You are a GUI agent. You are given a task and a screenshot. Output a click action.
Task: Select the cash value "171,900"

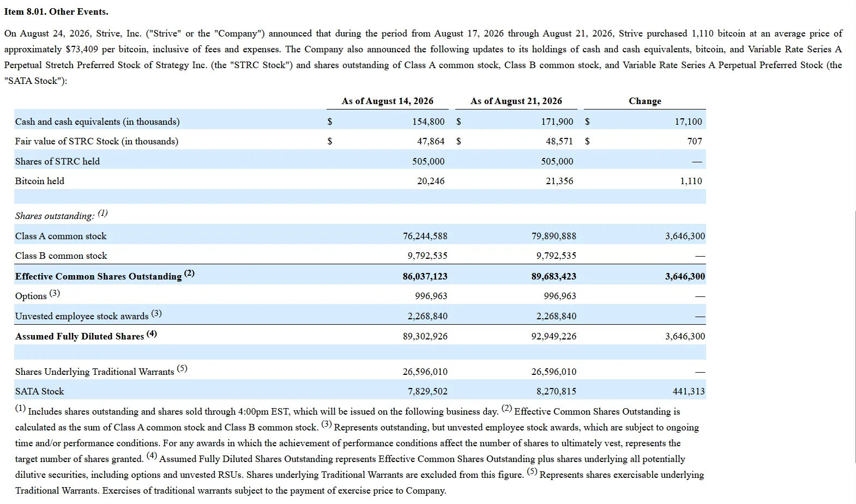point(557,122)
